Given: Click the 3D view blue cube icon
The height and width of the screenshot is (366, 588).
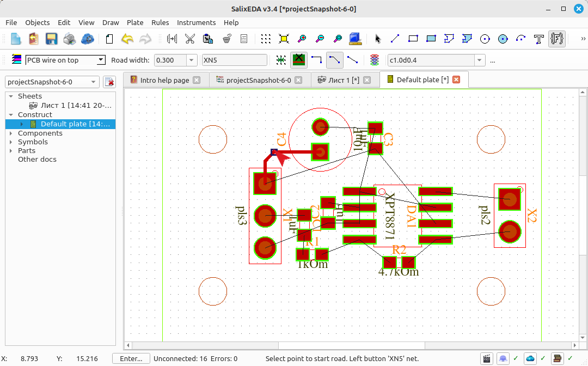Looking at the screenshot, I should 355,39.
